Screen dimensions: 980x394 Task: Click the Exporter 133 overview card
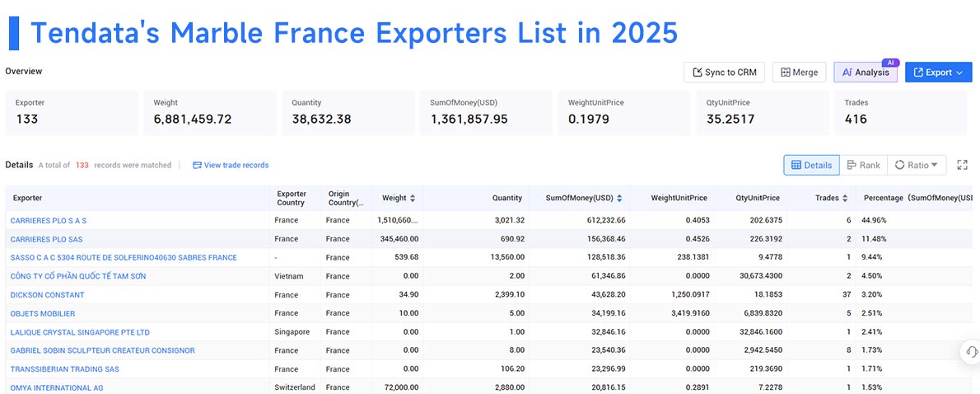pyautogui.click(x=72, y=113)
